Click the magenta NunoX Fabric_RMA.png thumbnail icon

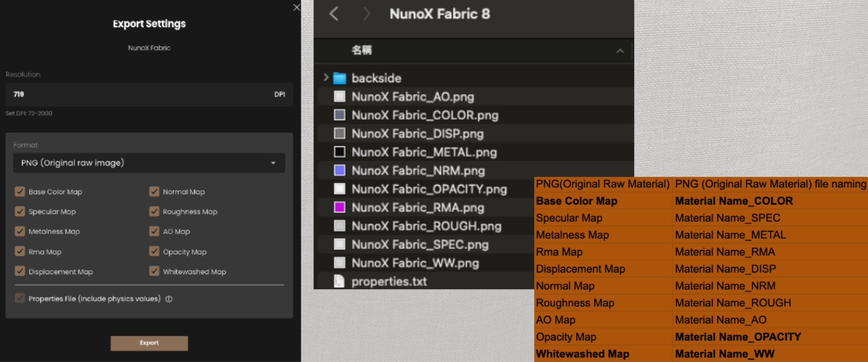click(x=340, y=207)
